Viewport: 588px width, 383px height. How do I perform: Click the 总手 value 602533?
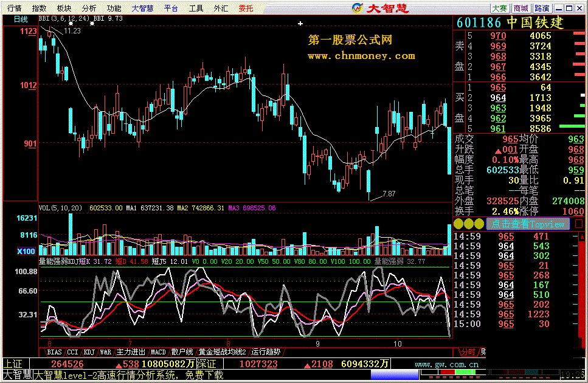[502, 170]
